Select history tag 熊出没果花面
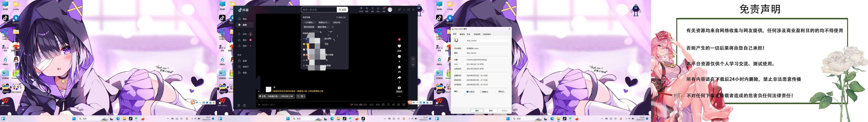868x122 pixels. pos(309,27)
